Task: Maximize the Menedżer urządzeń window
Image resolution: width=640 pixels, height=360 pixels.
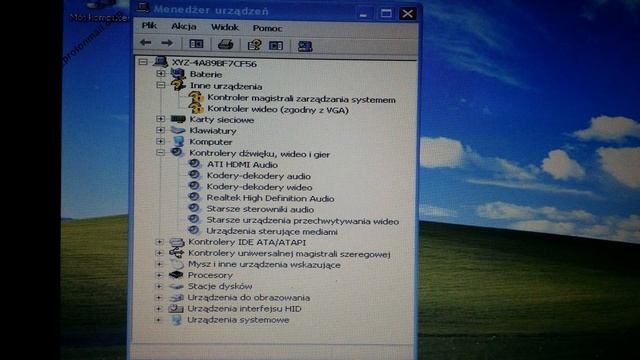Action: coord(386,13)
